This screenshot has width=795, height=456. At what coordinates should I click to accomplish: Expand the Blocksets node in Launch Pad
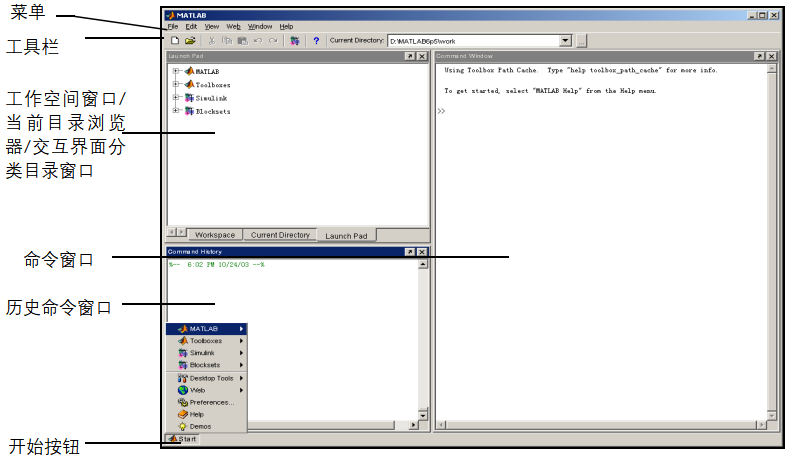[x=176, y=111]
